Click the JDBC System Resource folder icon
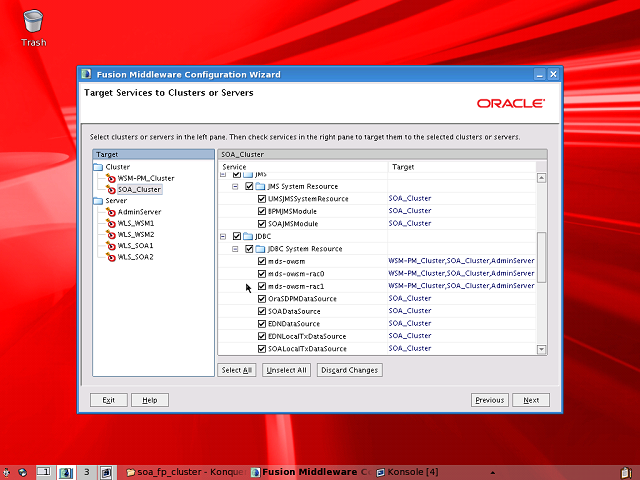The width and height of the screenshot is (640, 480). point(260,249)
